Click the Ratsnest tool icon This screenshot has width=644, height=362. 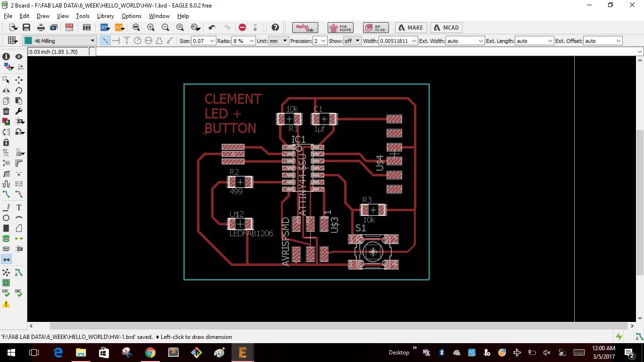point(6,272)
